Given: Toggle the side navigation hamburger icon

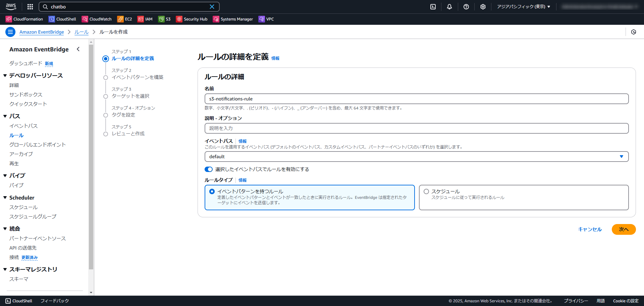Looking at the screenshot, I should pos(10,32).
